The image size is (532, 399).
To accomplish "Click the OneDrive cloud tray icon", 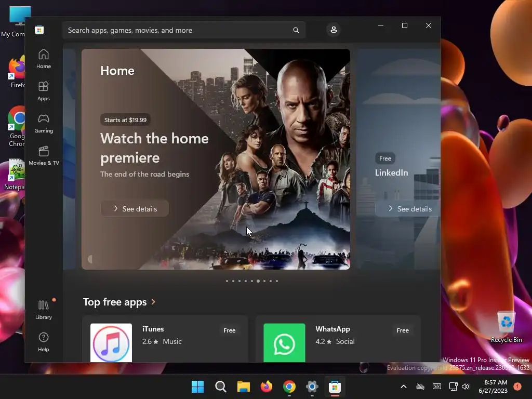I will coord(420,387).
